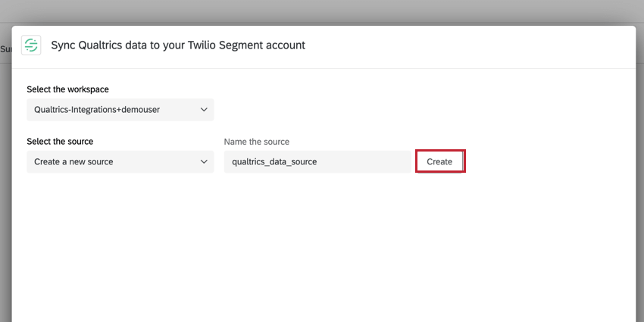Click the blank header space right of the title

coord(470,45)
